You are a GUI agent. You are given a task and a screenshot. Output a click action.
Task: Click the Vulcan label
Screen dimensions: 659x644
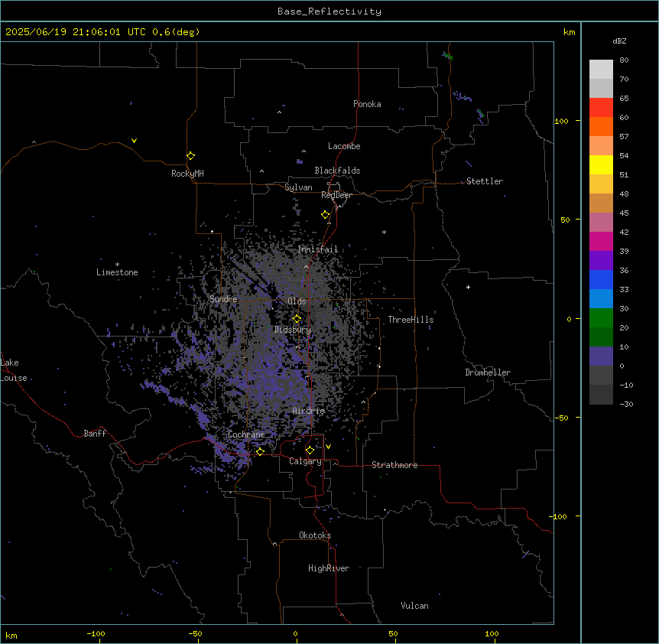point(415,606)
